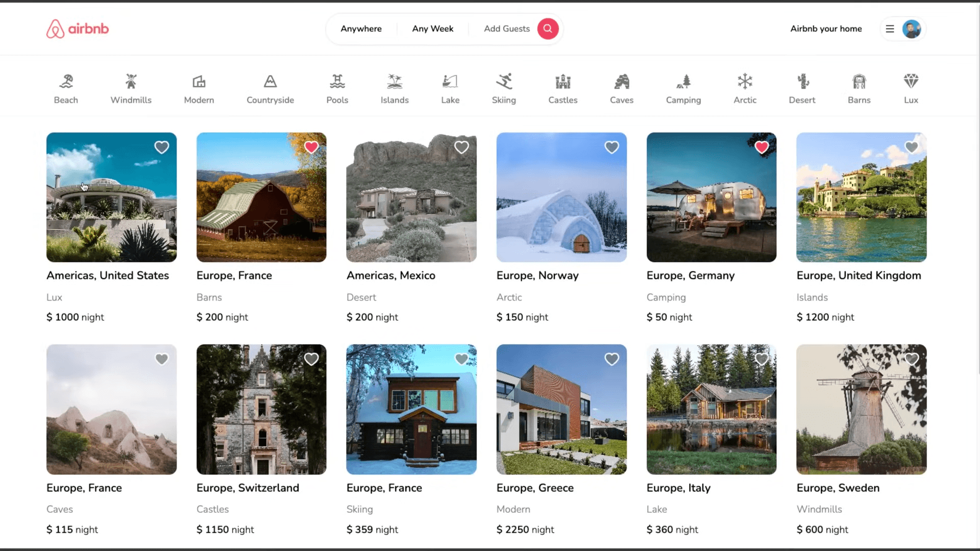Viewport: 980px width, 551px height.
Task: Unfavorite the Europe, Germany camping listing
Action: pyautogui.click(x=762, y=147)
